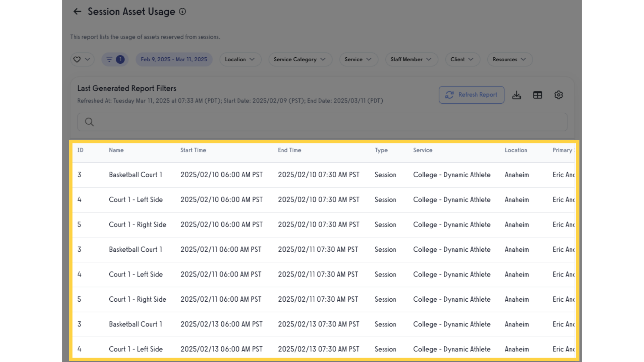Click the info icon beside Session Asset Usage
The height and width of the screenshot is (362, 644).
[182, 11]
